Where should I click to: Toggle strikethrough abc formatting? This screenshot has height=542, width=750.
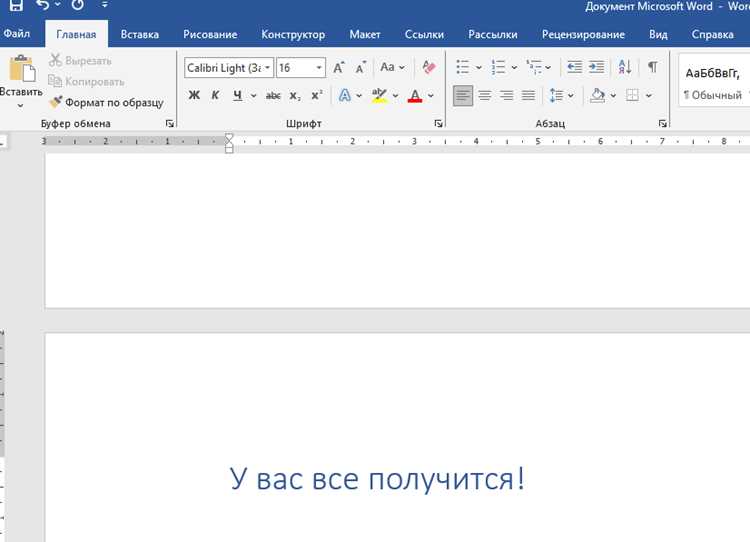coord(273,95)
